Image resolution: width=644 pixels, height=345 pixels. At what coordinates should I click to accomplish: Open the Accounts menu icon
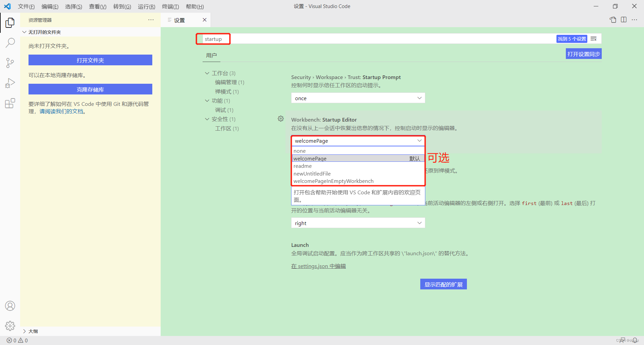point(10,306)
